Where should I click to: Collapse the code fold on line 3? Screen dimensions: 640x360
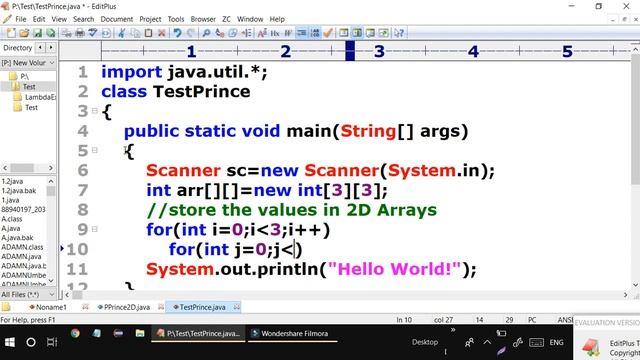95,111
